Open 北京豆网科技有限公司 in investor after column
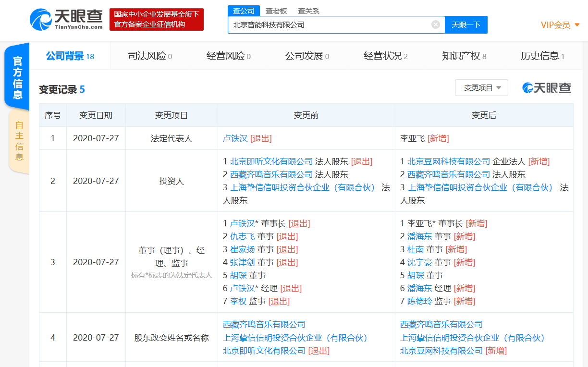The width and height of the screenshot is (588, 367). [x=449, y=161]
